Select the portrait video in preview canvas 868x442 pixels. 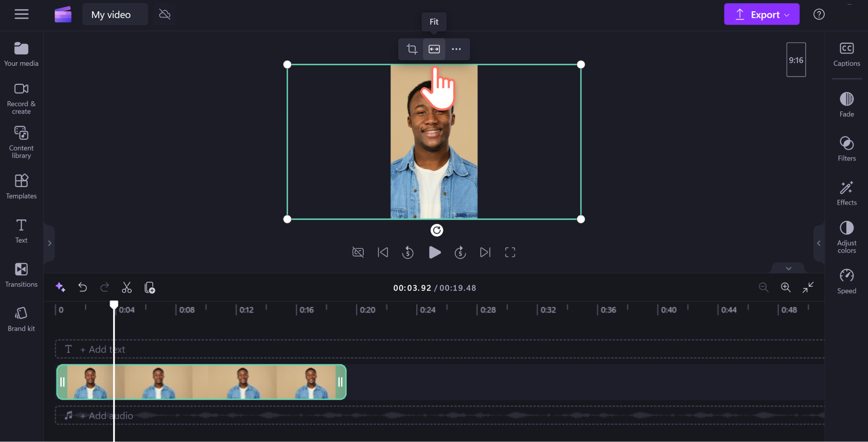[434, 142]
